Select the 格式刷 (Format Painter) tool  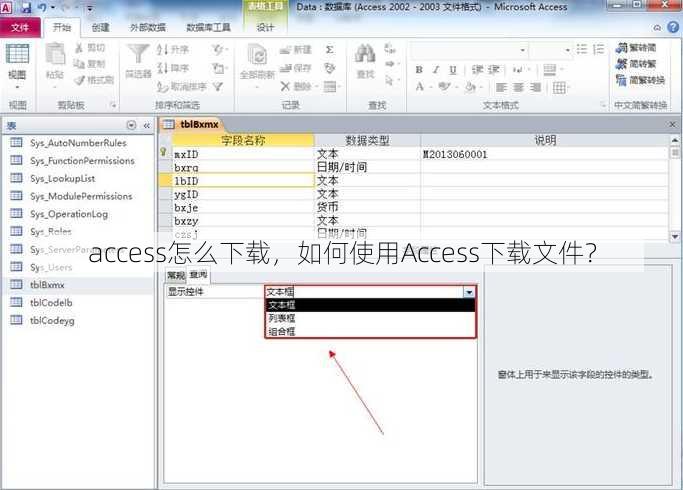click(x=94, y=80)
